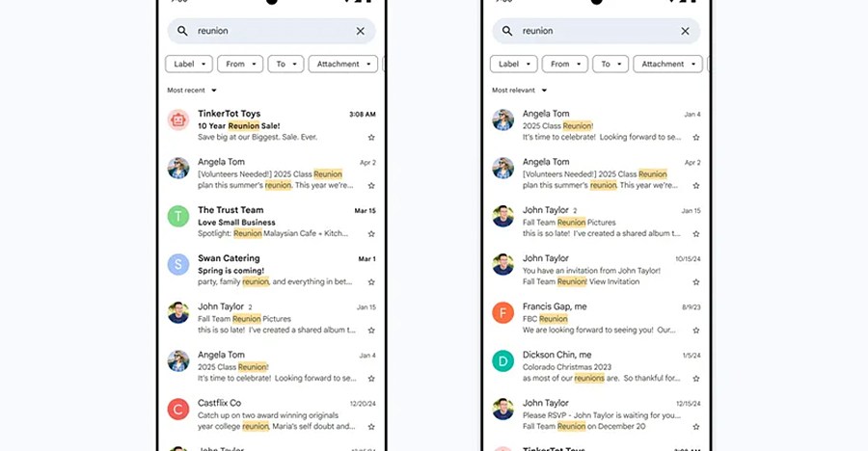Open the Most recent sort dropdown
This screenshot has height=451, width=868.
192,91
